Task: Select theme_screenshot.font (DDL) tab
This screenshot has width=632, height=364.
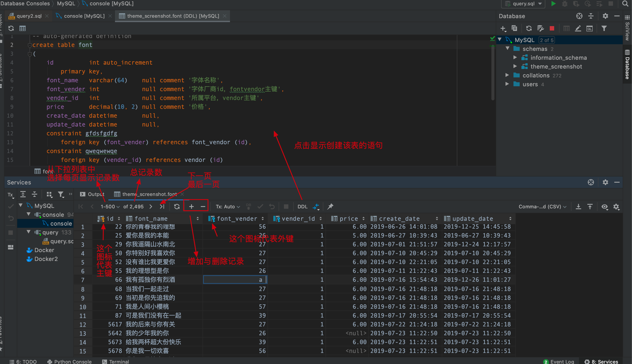Action: 172,16
